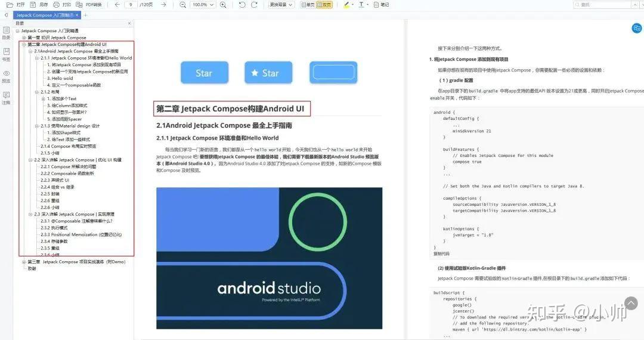644x340 pixels.
Task: Switch to 单页 single page view
Action: tap(308, 5)
